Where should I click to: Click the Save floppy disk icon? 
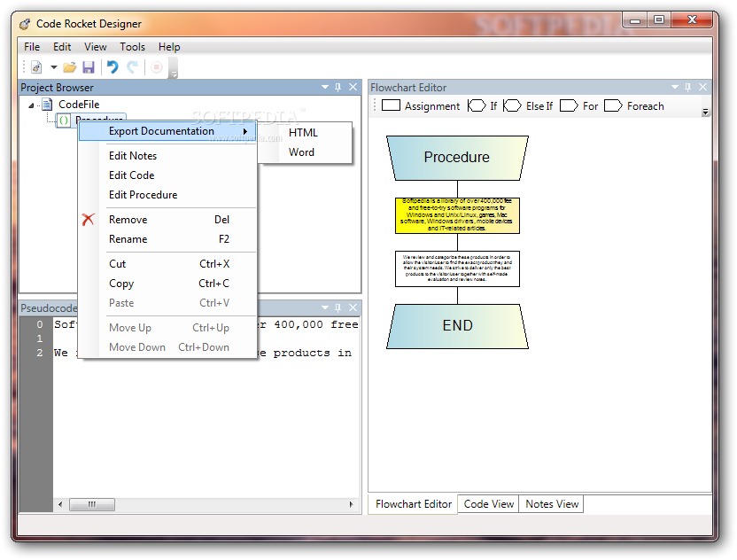coord(89,67)
